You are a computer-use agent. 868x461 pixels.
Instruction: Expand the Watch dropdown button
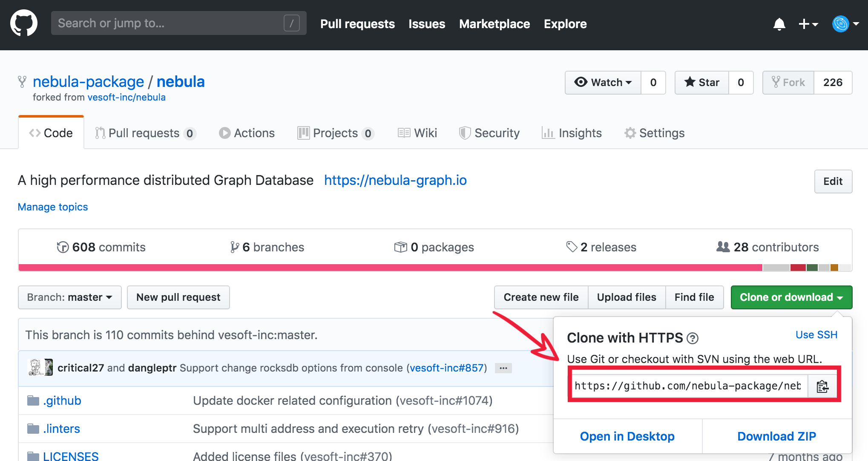(x=603, y=82)
